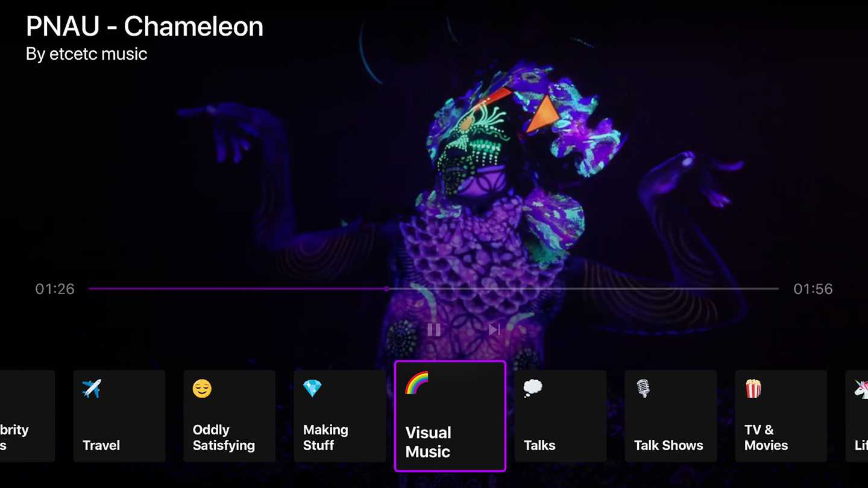Open the TV & Movies category label
The image size is (868, 488).
point(766,437)
